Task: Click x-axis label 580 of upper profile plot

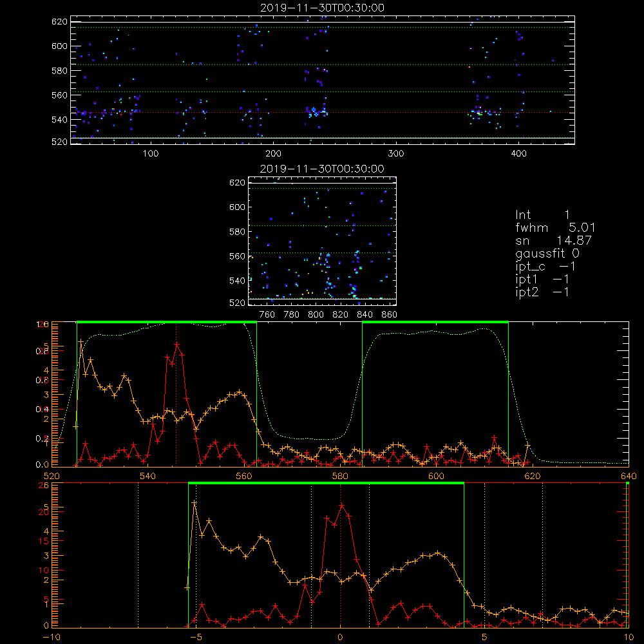Action: pos(340,476)
